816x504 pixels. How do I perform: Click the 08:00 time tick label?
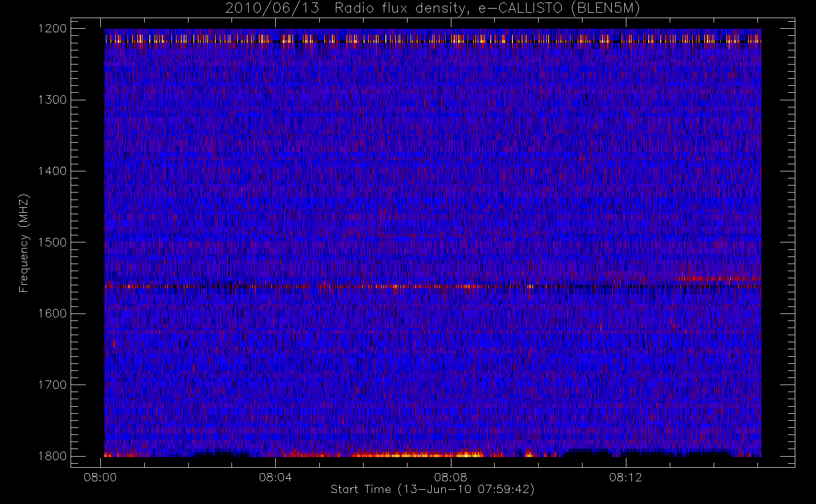pyautogui.click(x=100, y=477)
